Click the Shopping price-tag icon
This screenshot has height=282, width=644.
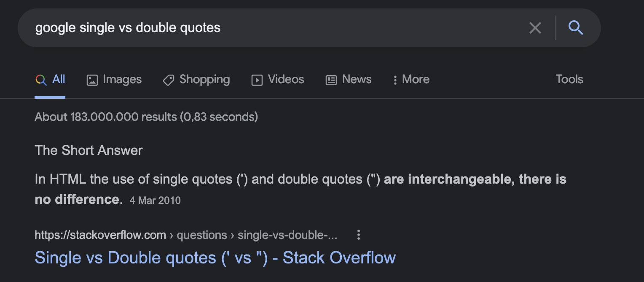tap(168, 80)
